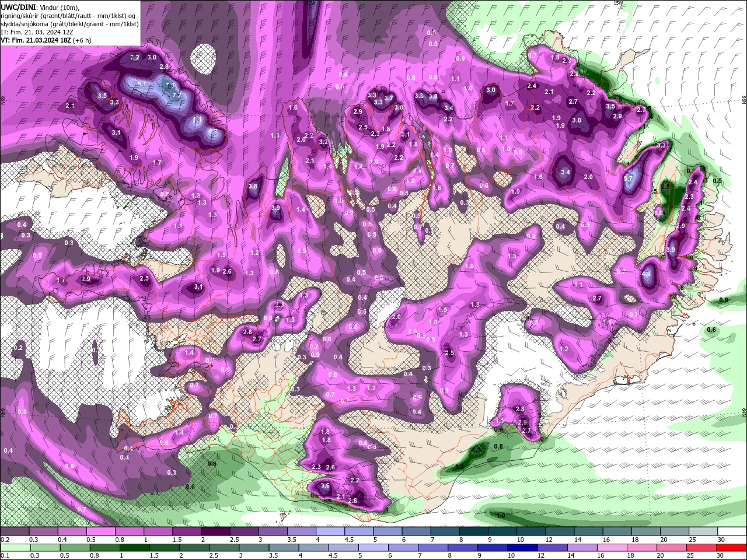Select the pale green 0.1 rain legend swatch

15,547
